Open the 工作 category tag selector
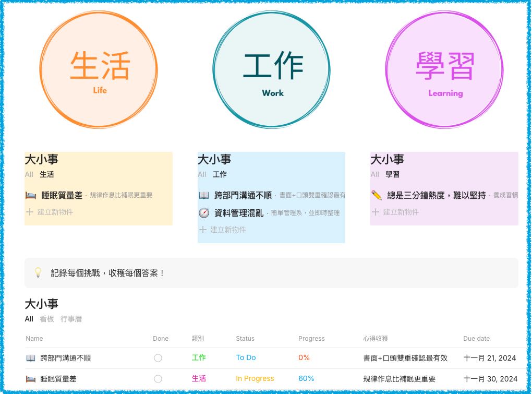 tap(199, 357)
